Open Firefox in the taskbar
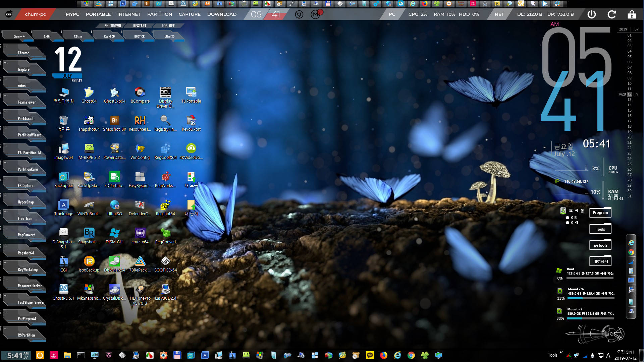The image size is (644, 362). click(384, 355)
